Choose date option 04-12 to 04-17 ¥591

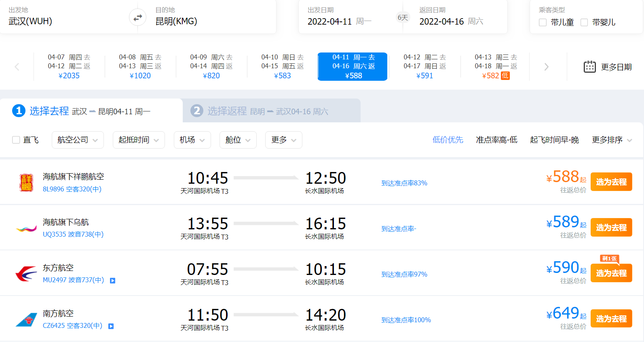point(425,67)
